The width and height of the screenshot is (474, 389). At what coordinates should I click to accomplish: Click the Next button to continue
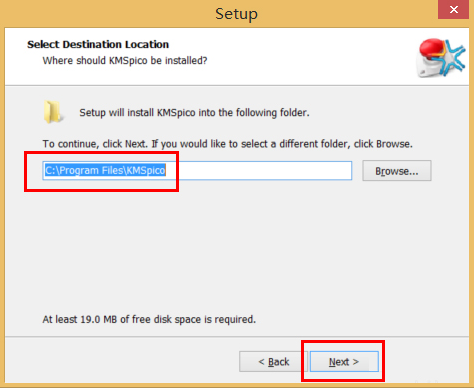344,361
